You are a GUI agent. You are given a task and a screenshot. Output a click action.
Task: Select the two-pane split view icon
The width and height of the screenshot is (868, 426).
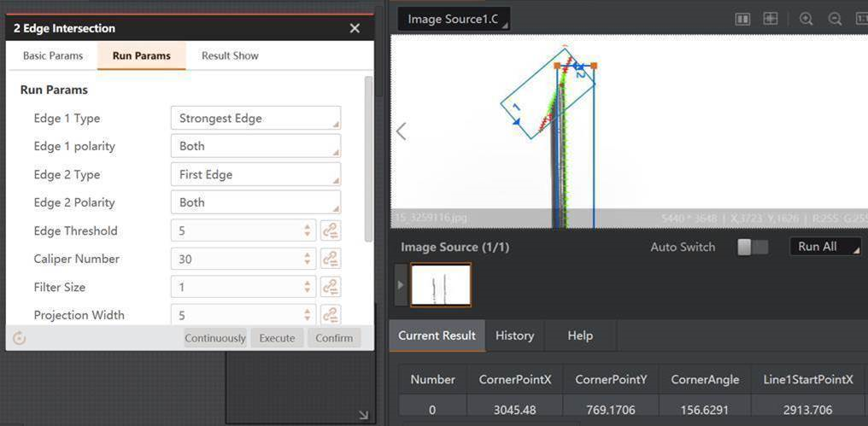742,19
